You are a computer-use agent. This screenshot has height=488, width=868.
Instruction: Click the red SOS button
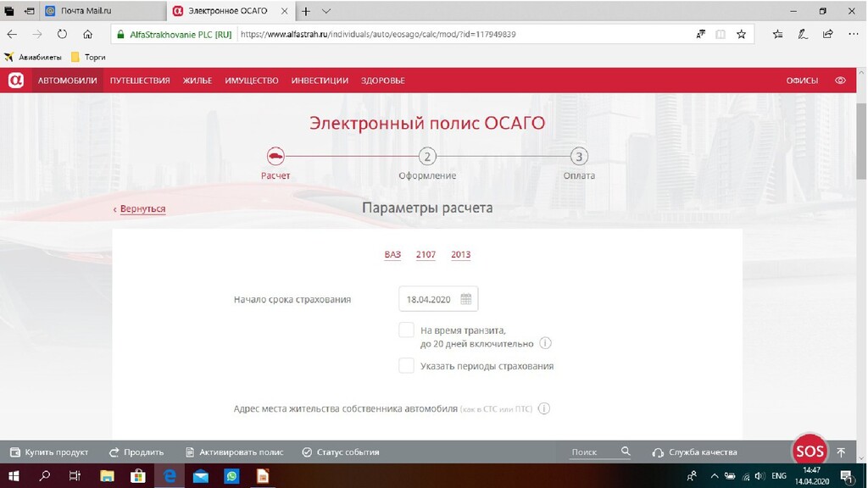[810, 452]
